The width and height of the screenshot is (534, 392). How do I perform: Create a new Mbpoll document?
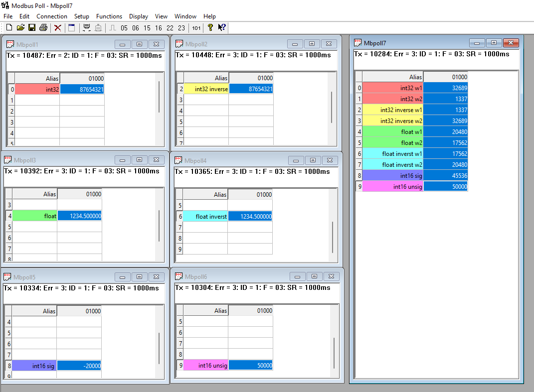(8, 27)
